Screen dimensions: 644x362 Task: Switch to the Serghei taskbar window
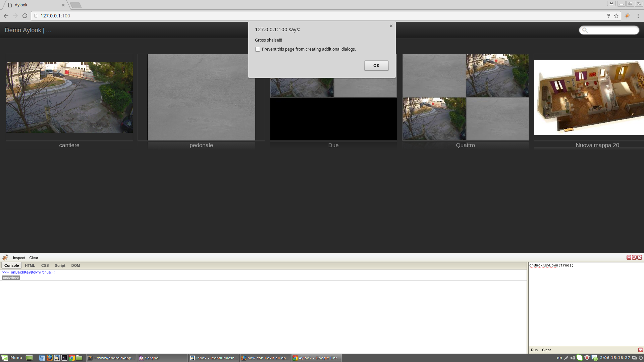click(163, 358)
